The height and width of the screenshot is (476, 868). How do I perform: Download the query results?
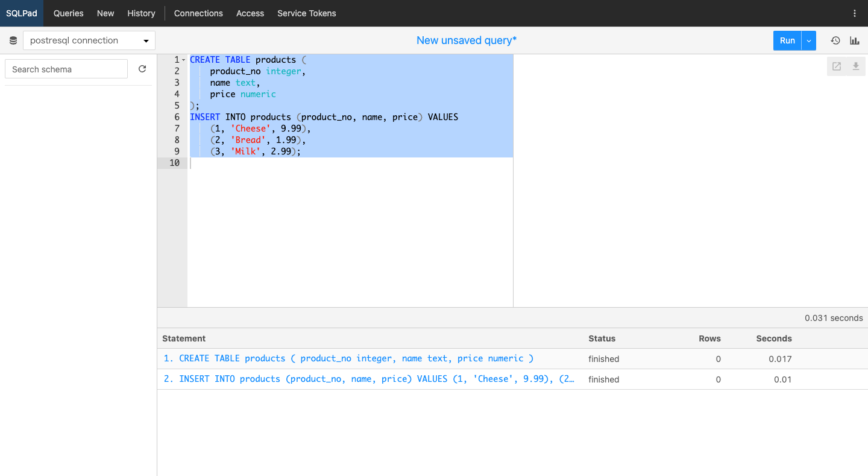[855, 66]
